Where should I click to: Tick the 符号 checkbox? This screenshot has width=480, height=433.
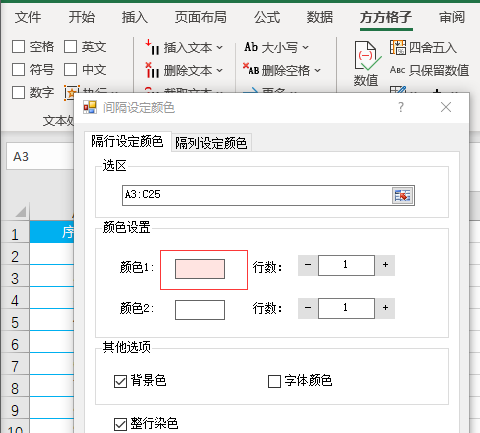click(18, 70)
